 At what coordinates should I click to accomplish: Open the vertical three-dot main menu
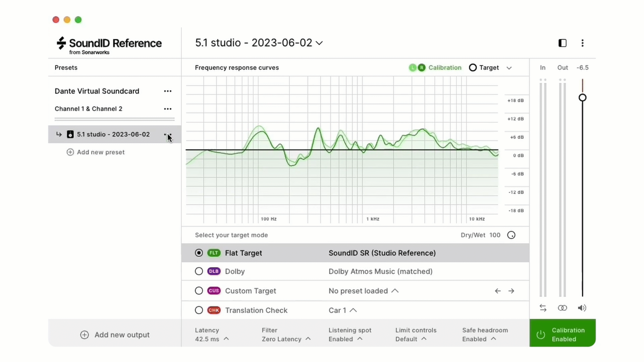click(x=583, y=43)
